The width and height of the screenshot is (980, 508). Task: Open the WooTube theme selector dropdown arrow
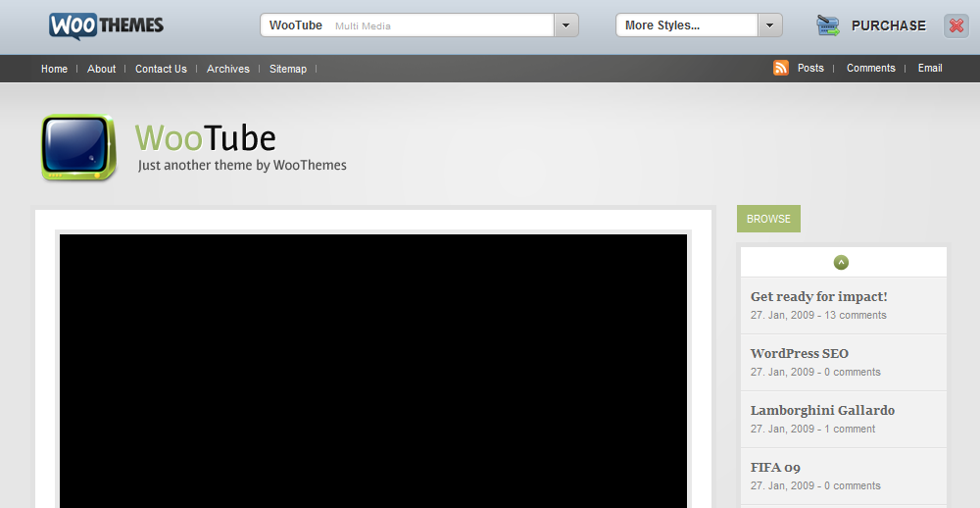[565, 25]
